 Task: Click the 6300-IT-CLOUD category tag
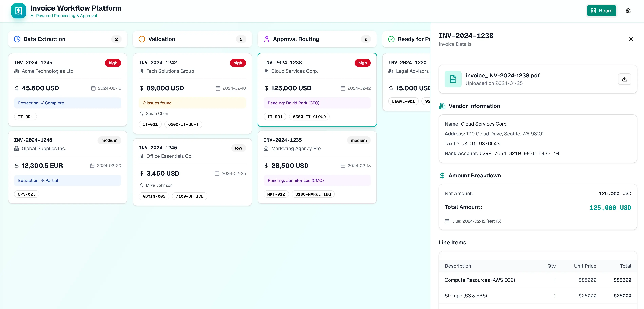[309, 117]
